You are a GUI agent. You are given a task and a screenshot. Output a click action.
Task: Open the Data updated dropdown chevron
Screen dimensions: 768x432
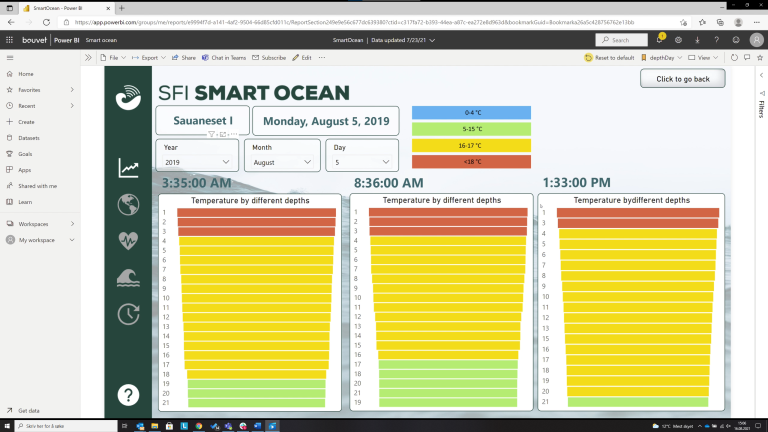(x=432, y=40)
